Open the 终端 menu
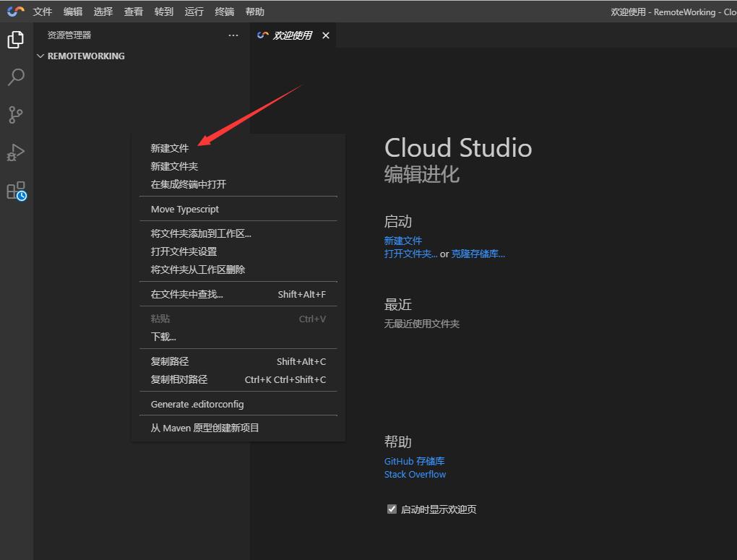Screen dimensions: 737x560 coord(225,12)
